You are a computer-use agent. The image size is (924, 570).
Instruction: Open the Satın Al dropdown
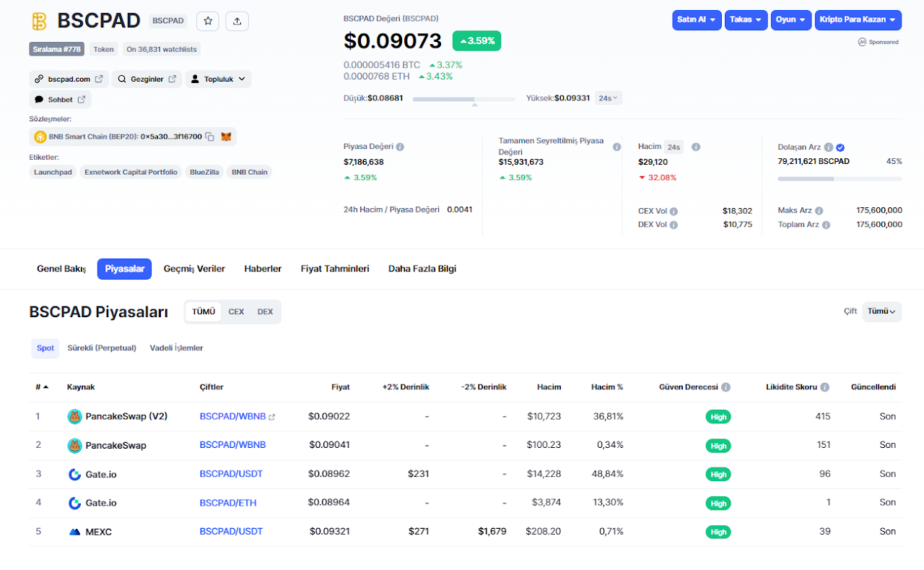pos(697,20)
